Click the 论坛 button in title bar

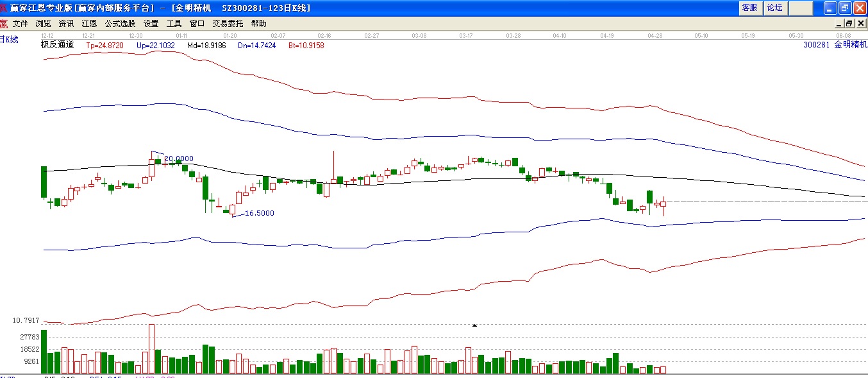click(x=775, y=8)
